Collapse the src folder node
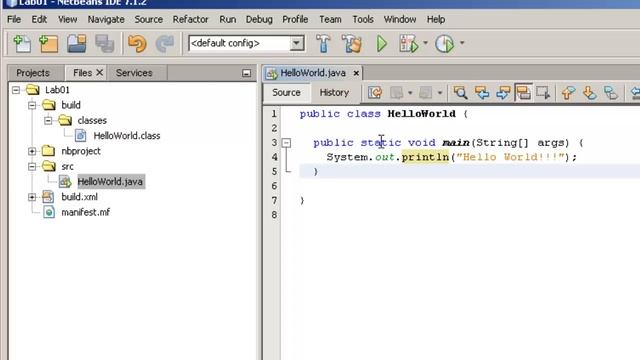Screen dimensions: 640x360 (32, 167)
